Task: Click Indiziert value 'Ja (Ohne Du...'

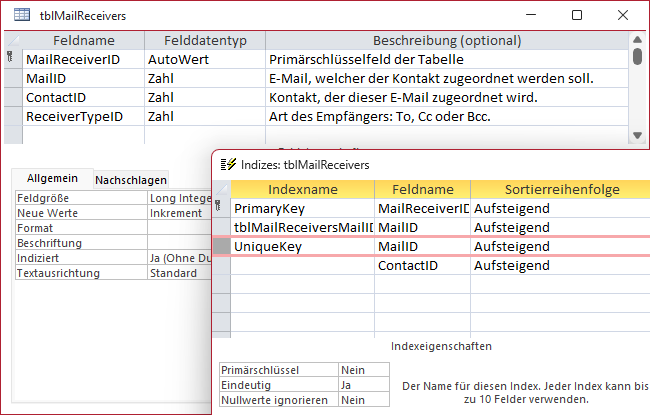Action: pos(180,258)
